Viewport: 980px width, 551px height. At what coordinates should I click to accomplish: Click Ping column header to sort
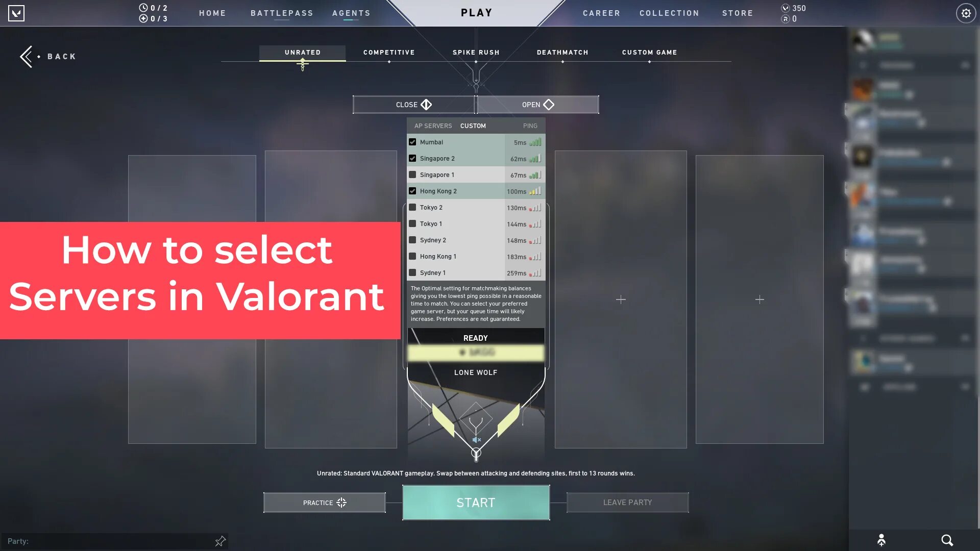(x=530, y=126)
